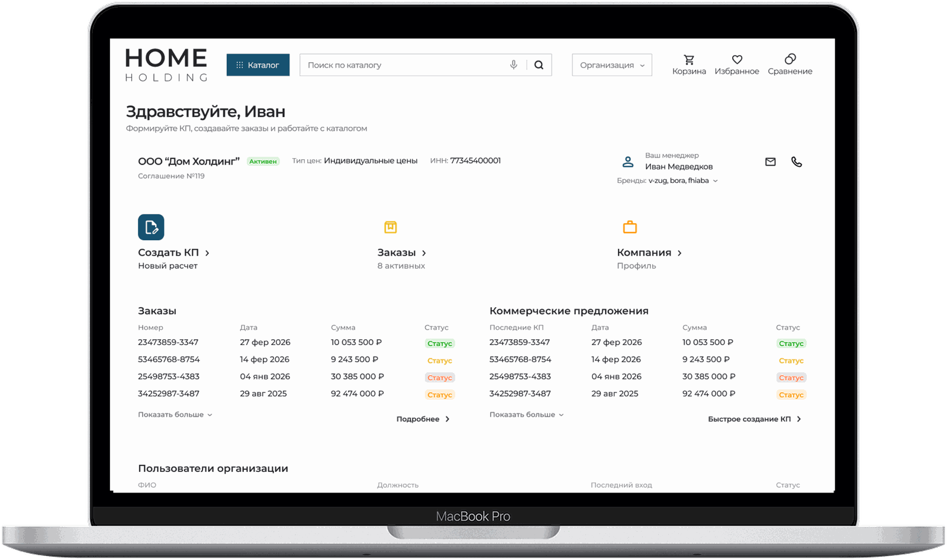Click Дата column header in Коммерческие предложения
The height and width of the screenshot is (560, 947).
tap(600, 327)
